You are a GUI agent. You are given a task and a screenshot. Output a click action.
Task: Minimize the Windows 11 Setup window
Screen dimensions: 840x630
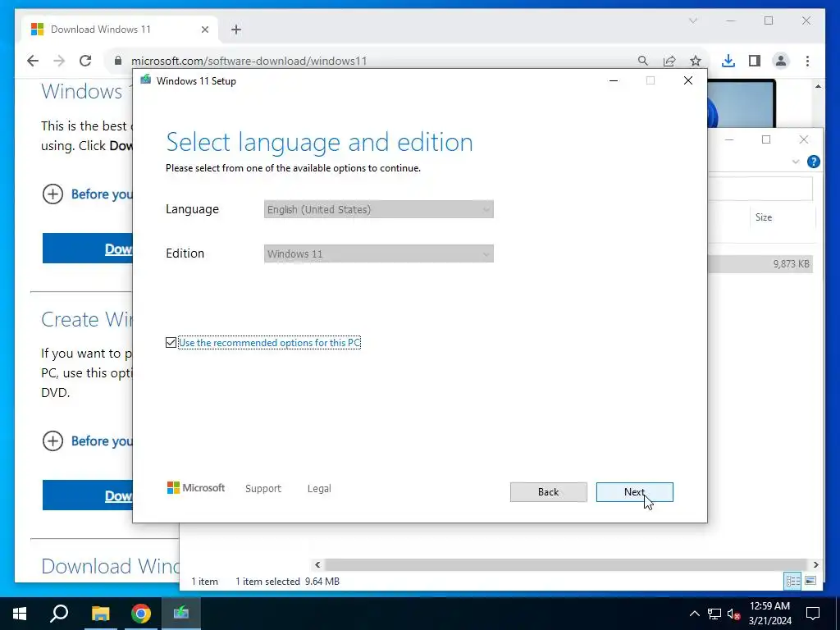(x=614, y=80)
